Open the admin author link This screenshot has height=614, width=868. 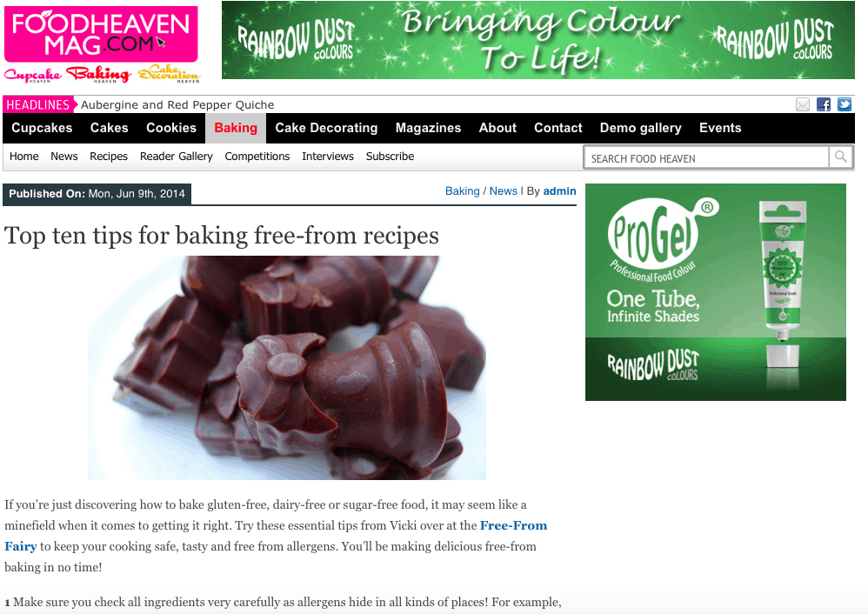point(559,191)
